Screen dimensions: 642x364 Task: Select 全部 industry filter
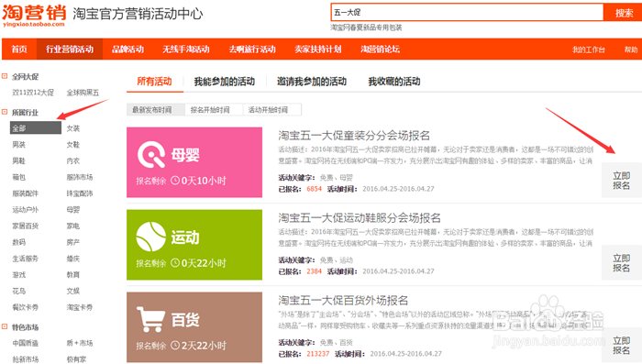click(x=36, y=127)
